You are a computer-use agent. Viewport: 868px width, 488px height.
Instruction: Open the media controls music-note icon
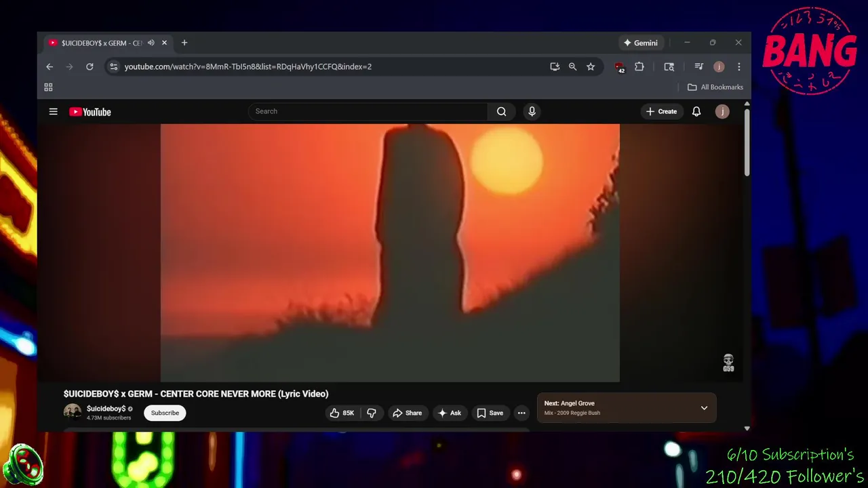tap(698, 66)
